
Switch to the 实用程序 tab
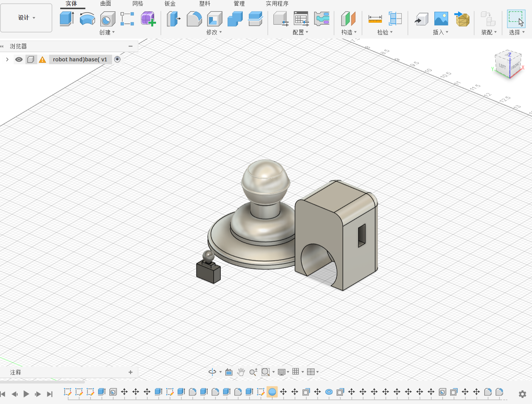(x=277, y=3)
